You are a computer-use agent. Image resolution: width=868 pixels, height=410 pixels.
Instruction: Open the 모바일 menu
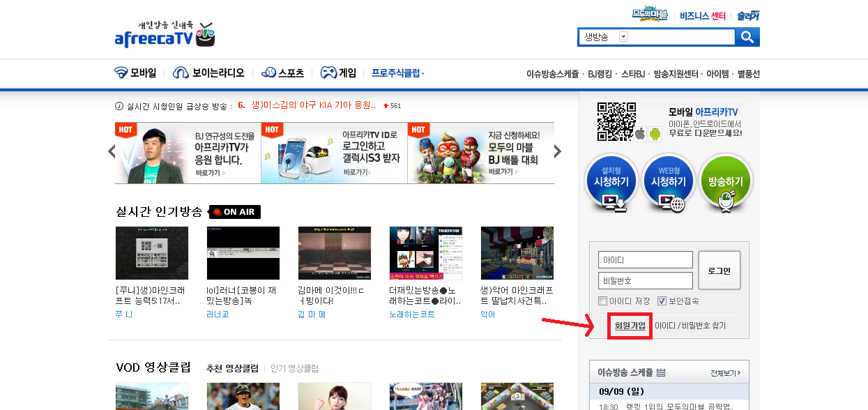pos(135,73)
